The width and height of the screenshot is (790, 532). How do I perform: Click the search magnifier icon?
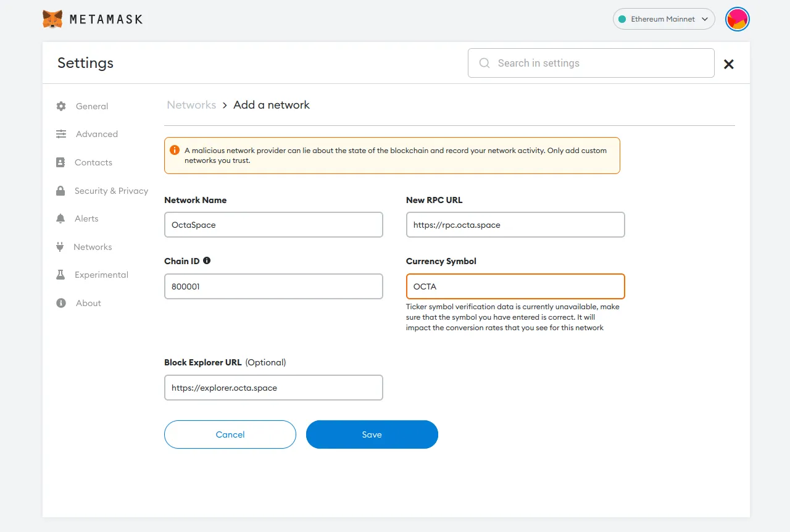coord(484,63)
